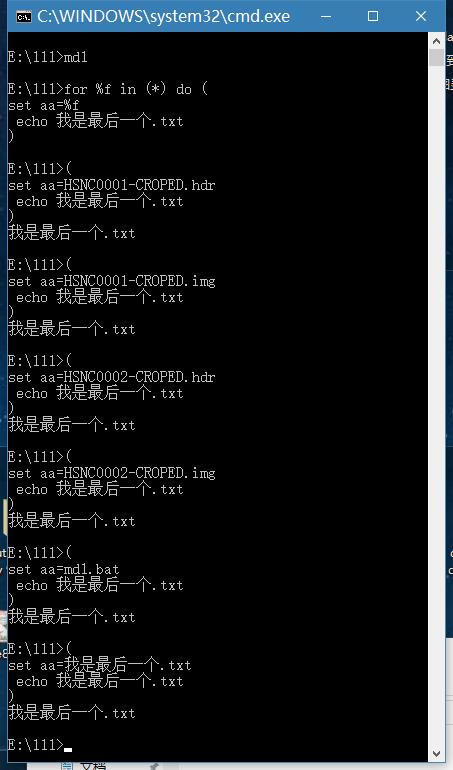Click the scrollbar up arrow

pos(436,41)
